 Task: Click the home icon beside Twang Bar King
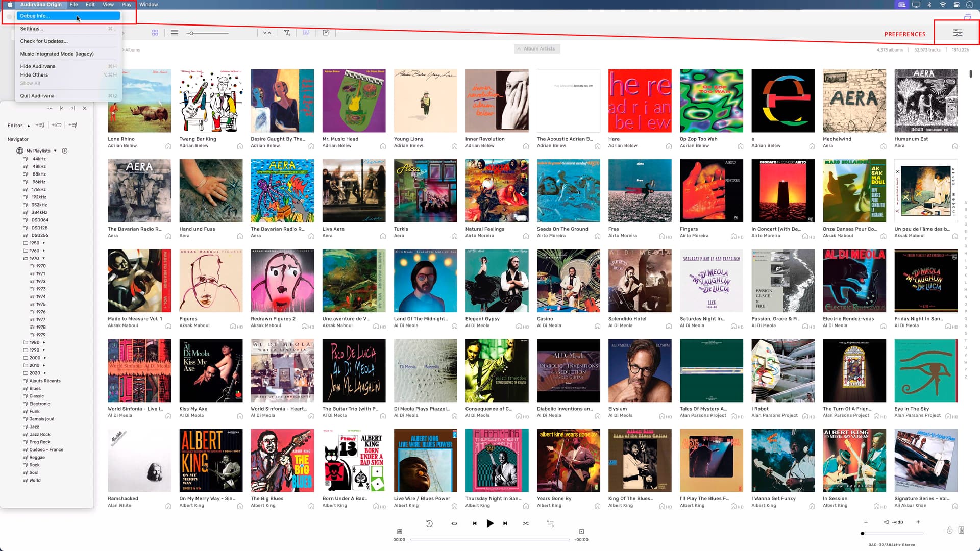click(240, 146)
